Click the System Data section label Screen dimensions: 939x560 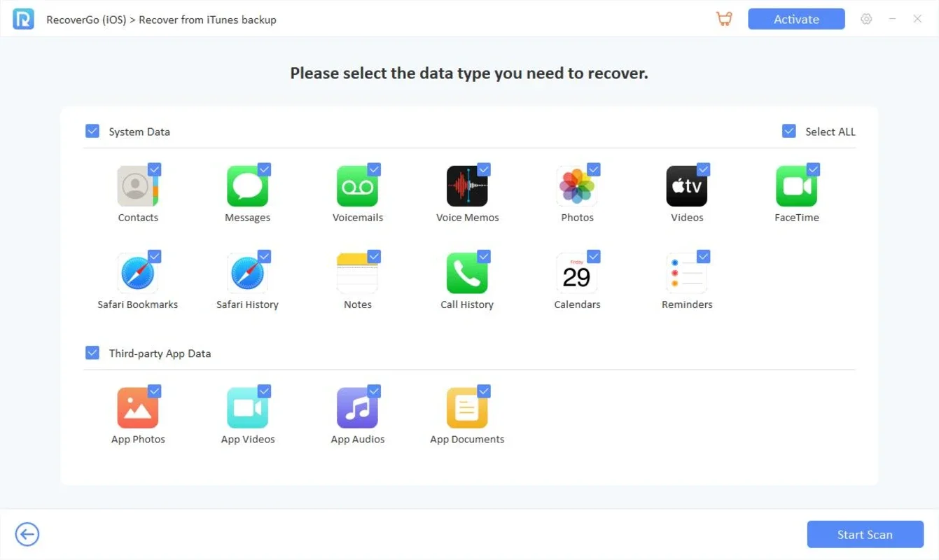coord(139,132)
